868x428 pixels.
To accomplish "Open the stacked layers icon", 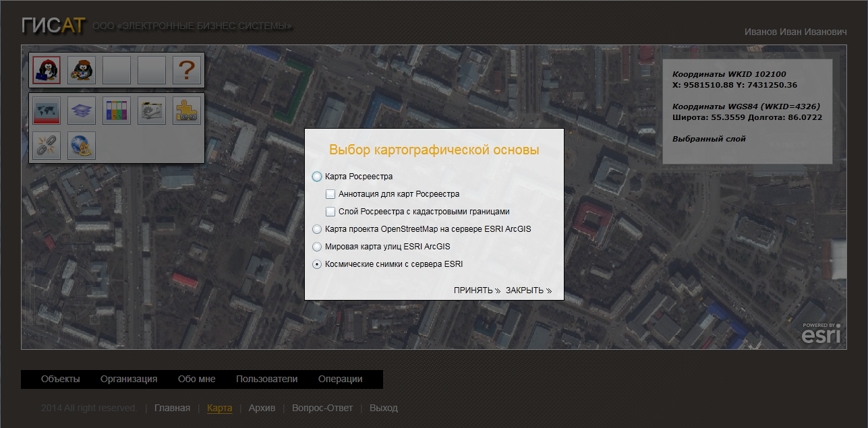I will pyautogui.click(x=82, y=111).
